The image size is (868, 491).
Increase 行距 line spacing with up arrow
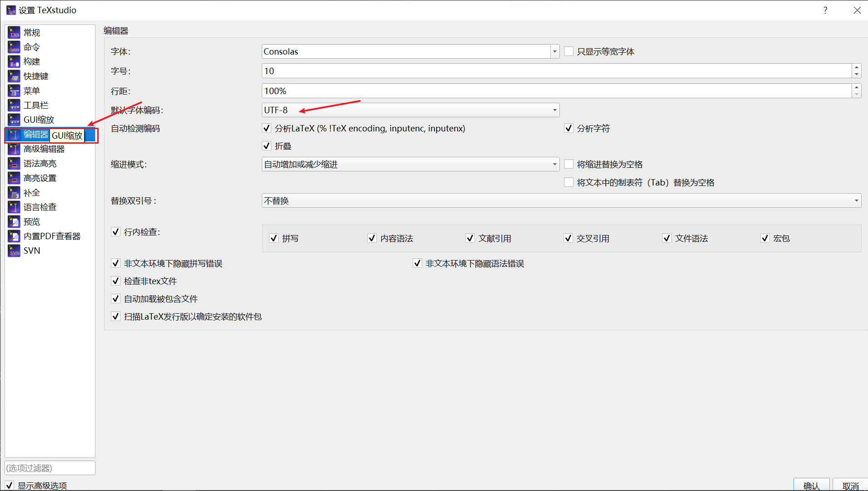pyautogui.click(x=857, y=87)
